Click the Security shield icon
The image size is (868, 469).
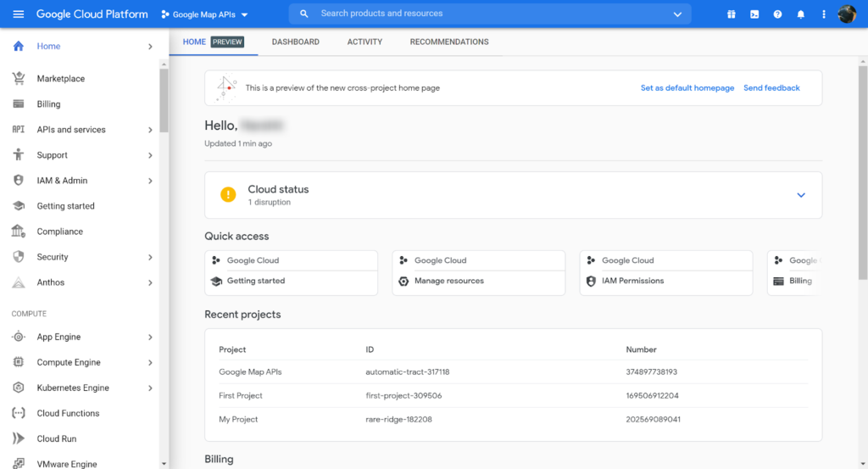pyautogui.click(x=19, y=257)
